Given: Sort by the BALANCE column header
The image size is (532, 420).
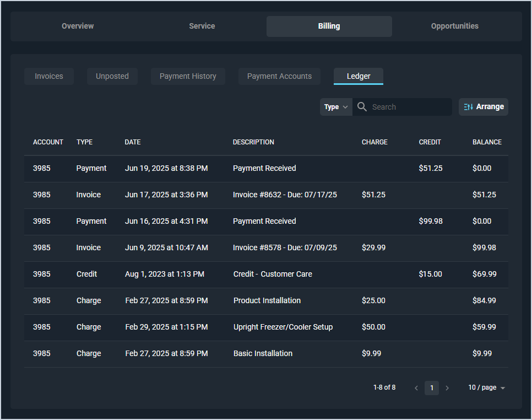Looking at the screenshot, I should click(x=487, y=142).
